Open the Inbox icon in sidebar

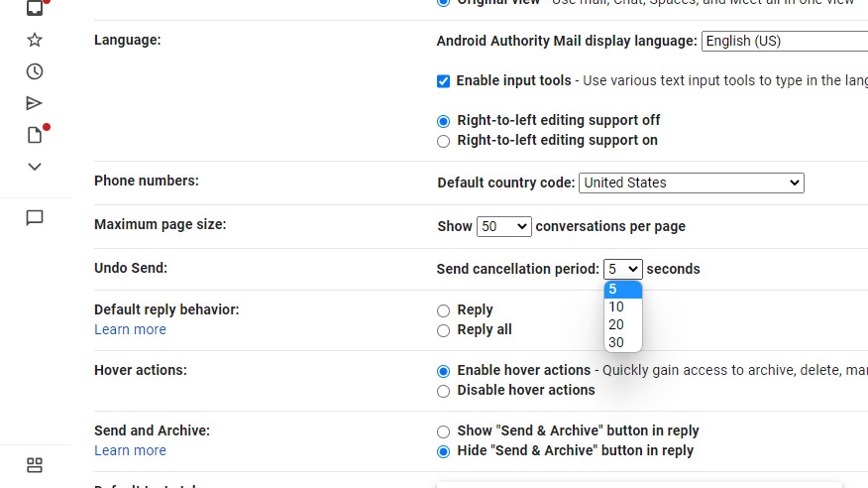35,8
